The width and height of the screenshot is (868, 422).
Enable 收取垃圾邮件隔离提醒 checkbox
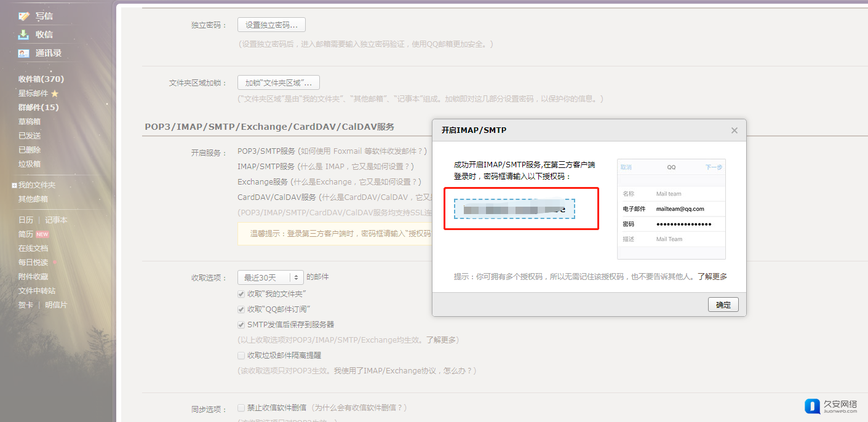241,356
